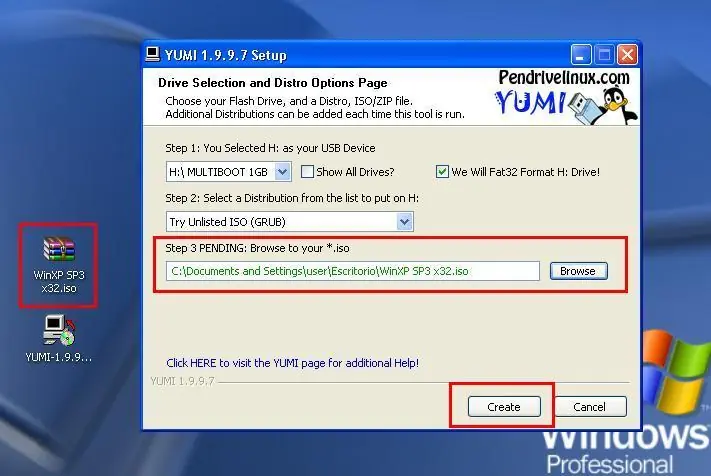Viewport: 711px width, 476px height.
Task: Click the Browse button for ISO file
Action: pyautogui.click(x=578, y=271)
